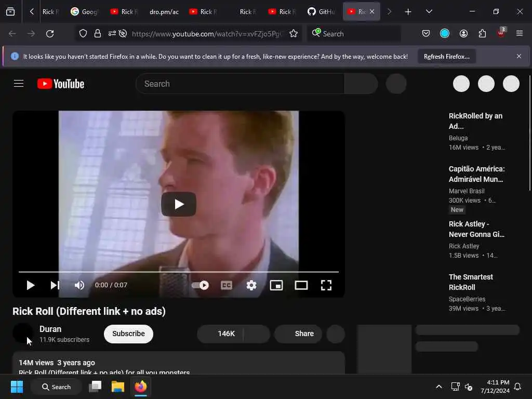Open Duran channel name link
The width and height of the screenshot is (532, 399).
coord(50,329)
